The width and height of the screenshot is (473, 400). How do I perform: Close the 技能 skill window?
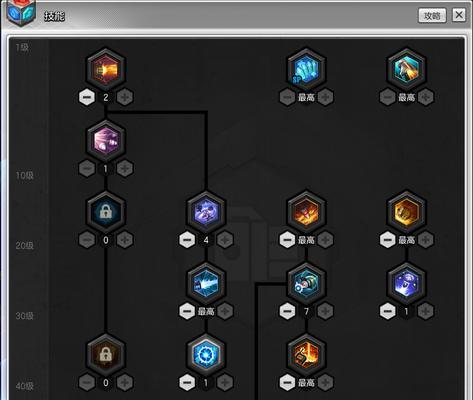pos(459,15)
